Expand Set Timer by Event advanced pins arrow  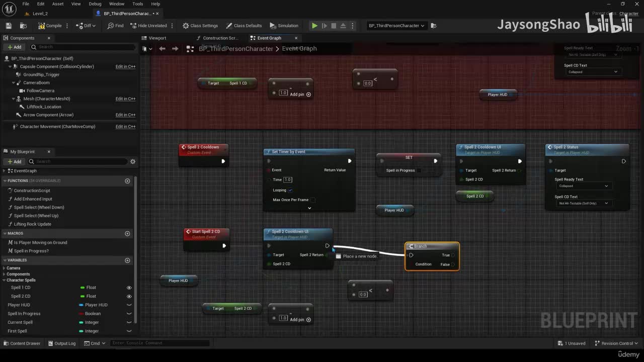(309, 208)
